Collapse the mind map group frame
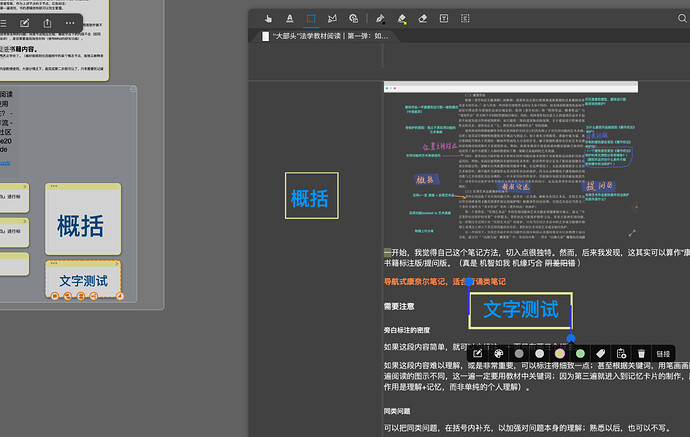690x437 pixels. (133, 89)
